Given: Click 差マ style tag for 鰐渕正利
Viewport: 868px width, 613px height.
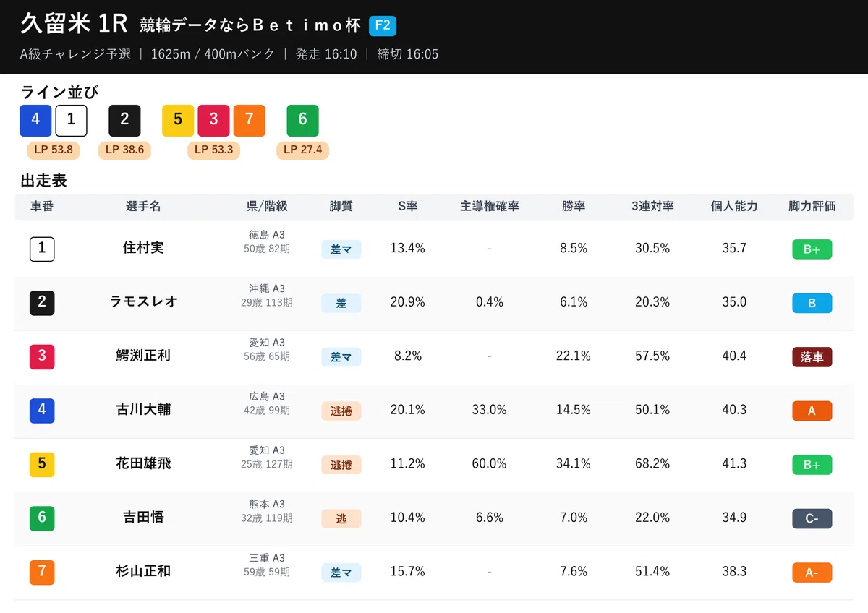Looking at the screenshot, I should [x=341, y=357].
